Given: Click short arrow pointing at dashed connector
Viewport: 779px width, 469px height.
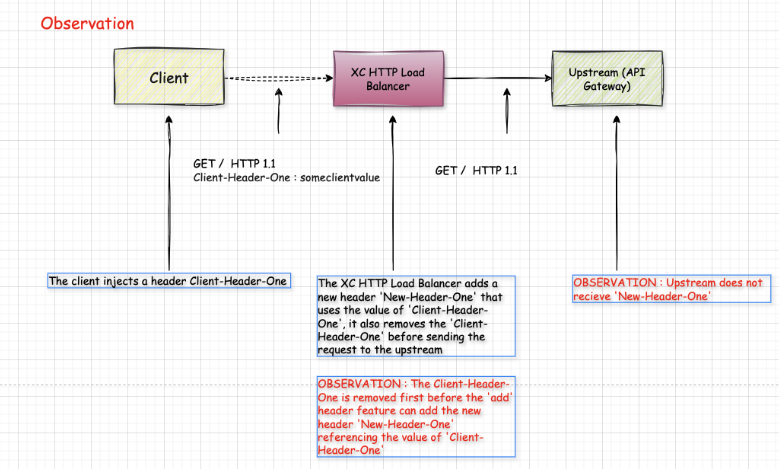Looking at the screenshot, I should (279, 111).
